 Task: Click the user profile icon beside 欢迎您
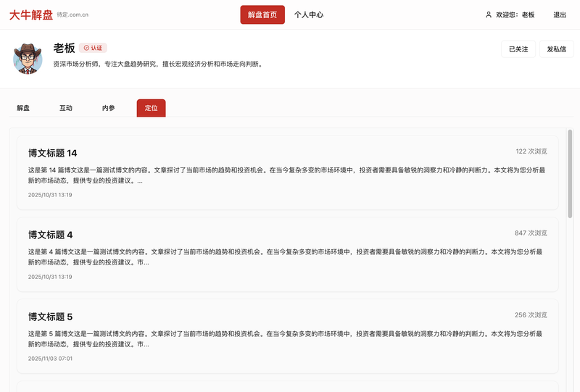click(x=489, y=14)
